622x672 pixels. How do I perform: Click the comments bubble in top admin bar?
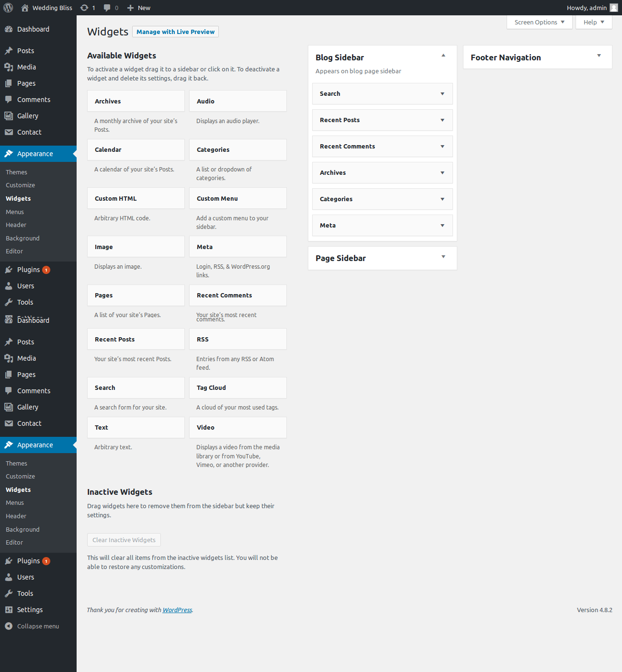tap(107, 8)
